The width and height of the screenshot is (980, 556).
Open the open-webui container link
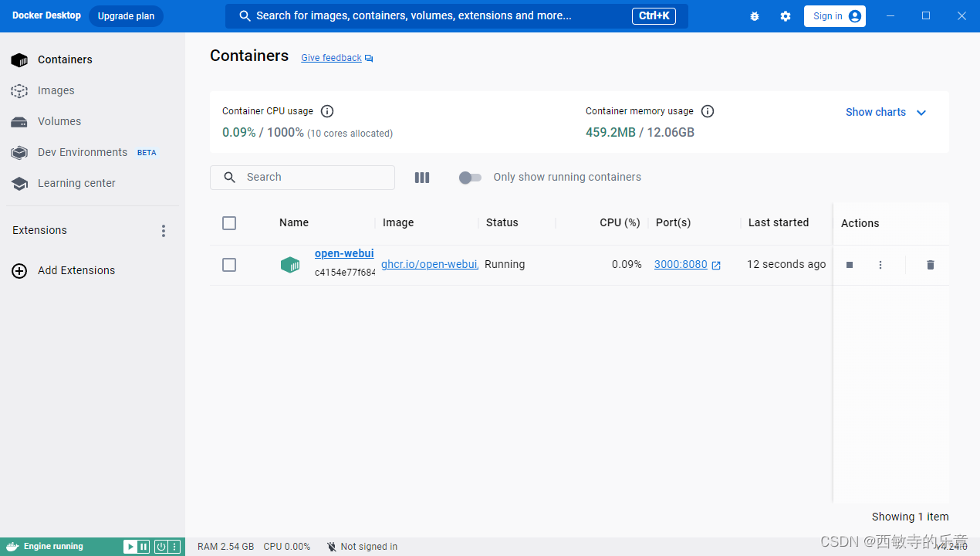(x=344, y=253)
